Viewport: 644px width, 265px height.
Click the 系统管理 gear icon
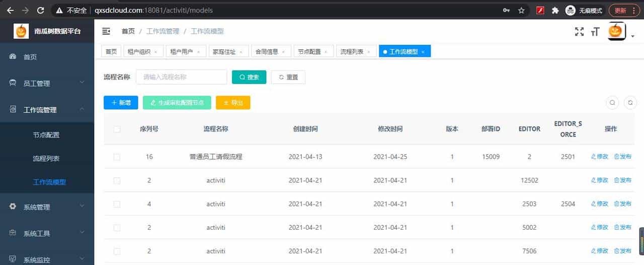point(13,207)
